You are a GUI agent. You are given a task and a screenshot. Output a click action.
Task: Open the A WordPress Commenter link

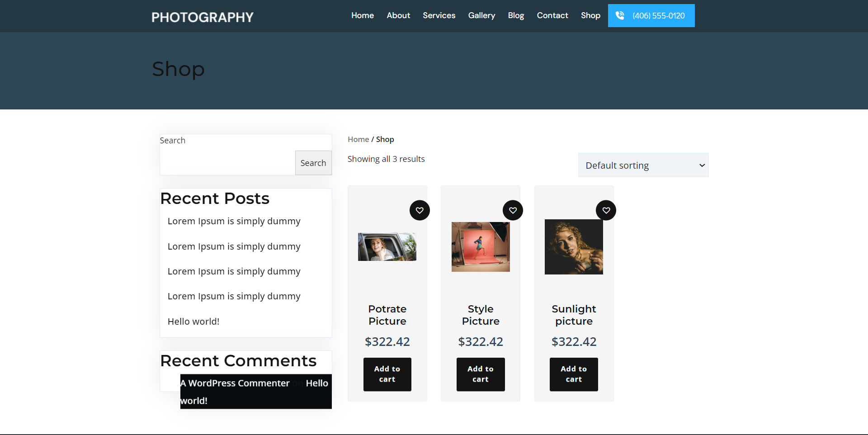point(235,383)
